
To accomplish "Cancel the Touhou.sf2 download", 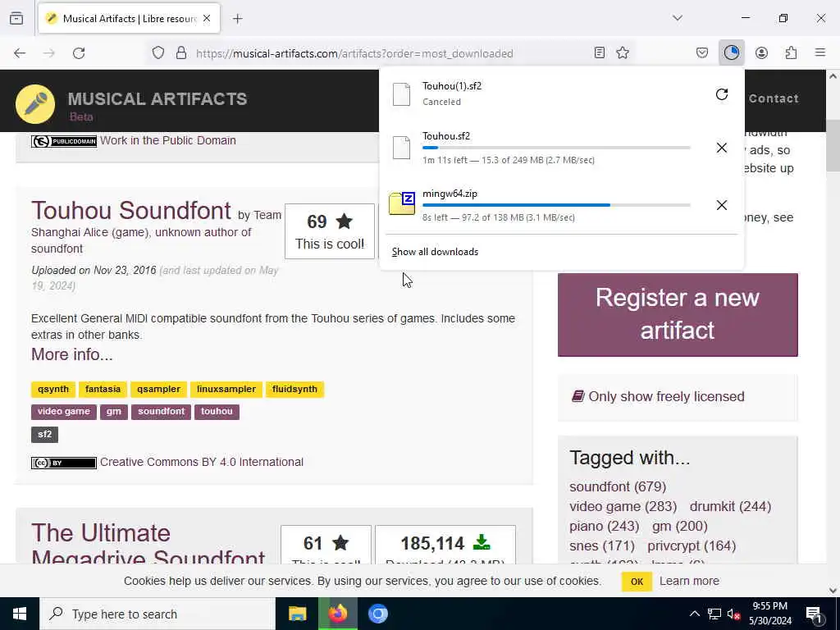I will 722,148.
